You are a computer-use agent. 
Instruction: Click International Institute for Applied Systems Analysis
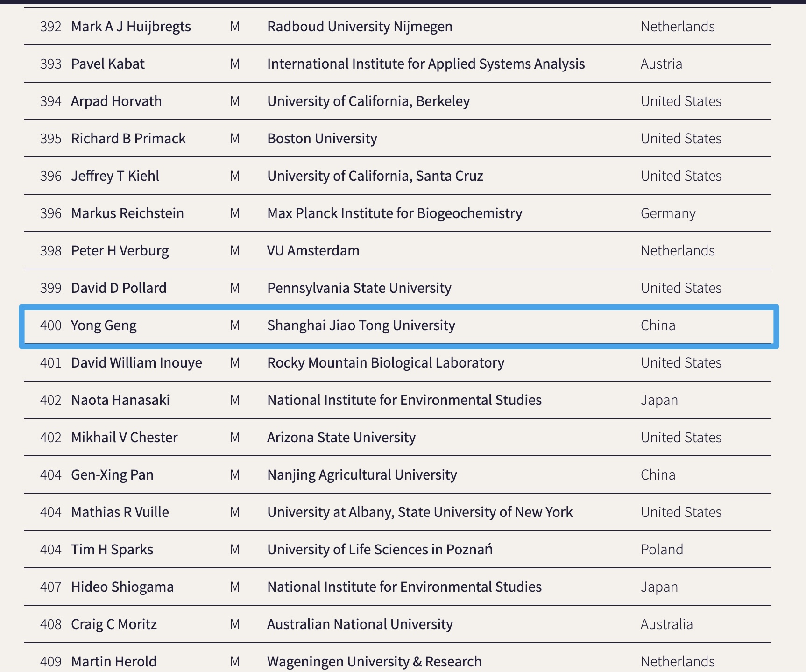[x=426, y=64]
